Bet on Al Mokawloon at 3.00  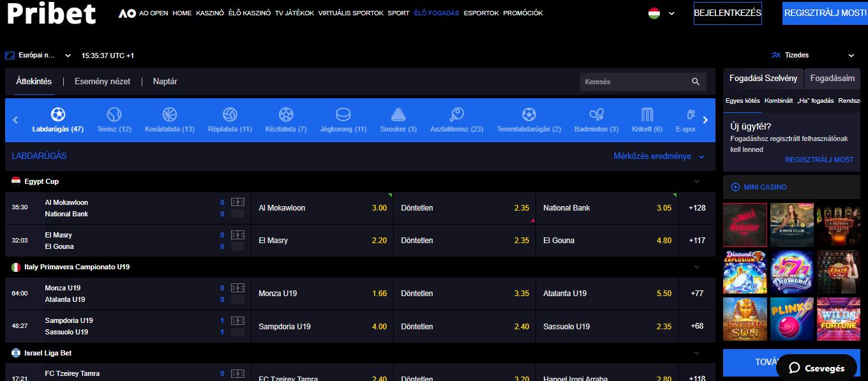tap(322, 208)
